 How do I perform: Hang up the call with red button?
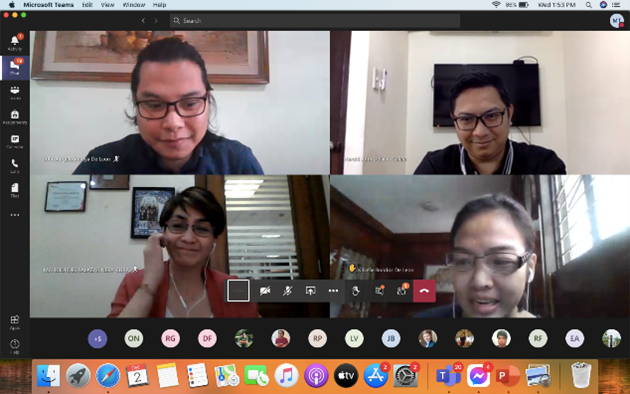click(424, 291)
